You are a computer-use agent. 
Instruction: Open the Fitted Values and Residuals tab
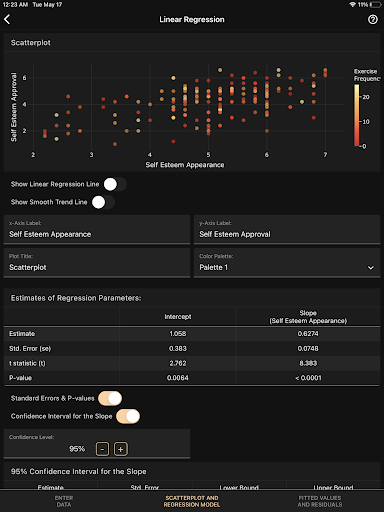pyautogui.click(x=320, y=501)
